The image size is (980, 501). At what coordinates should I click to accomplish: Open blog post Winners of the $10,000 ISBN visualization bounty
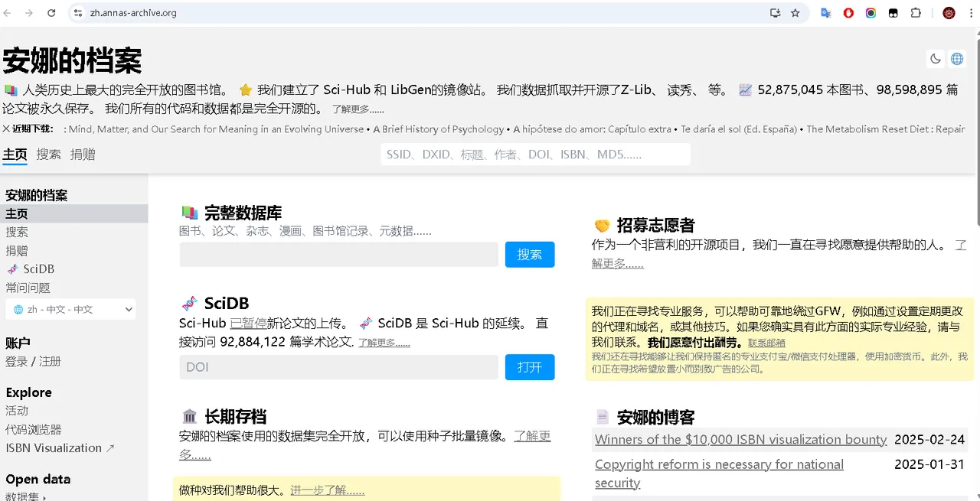740,440
